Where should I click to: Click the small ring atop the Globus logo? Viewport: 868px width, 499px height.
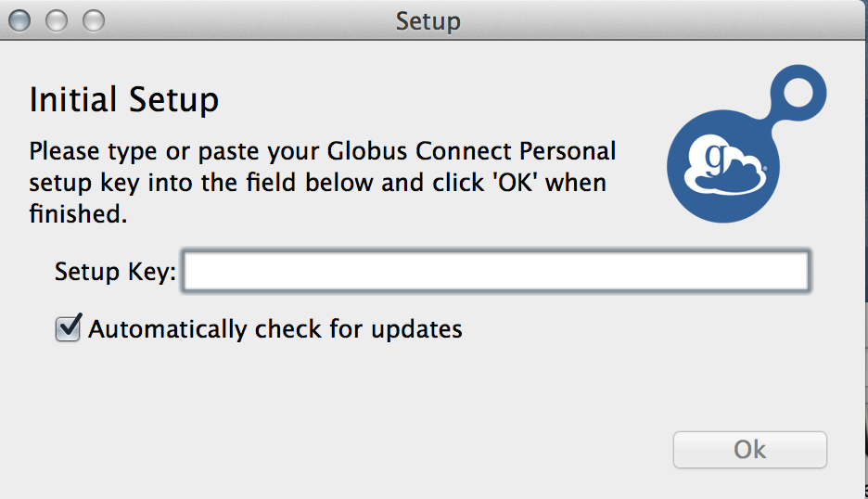coord(799,95)
